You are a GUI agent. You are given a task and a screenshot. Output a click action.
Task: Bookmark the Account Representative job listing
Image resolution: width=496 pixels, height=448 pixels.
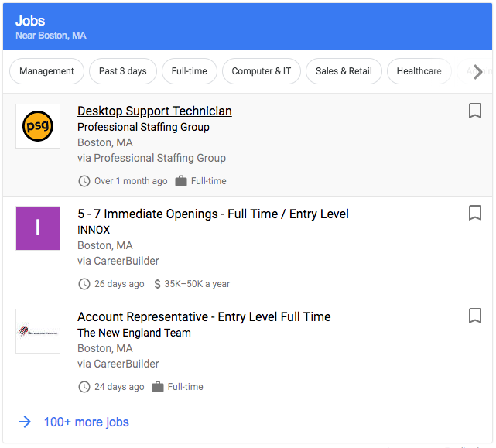[x=475, y=316]
